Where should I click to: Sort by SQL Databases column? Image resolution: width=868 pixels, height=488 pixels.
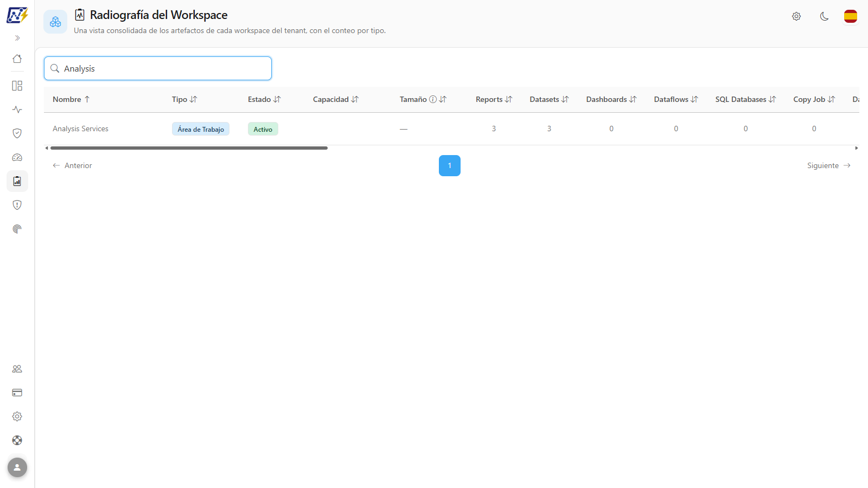pos(745,99)
